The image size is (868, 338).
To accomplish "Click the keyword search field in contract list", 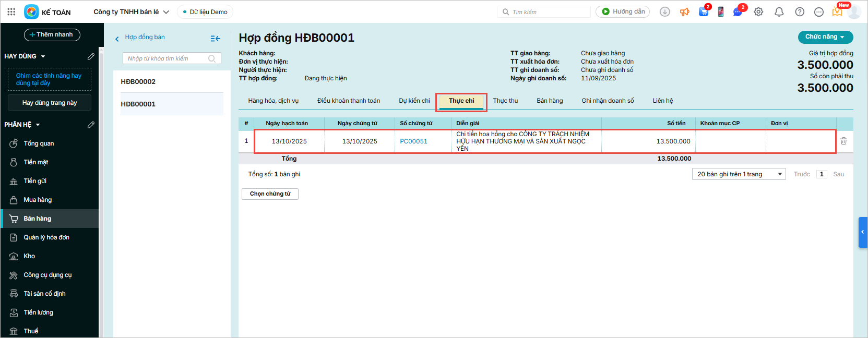I will coord(167,58).
